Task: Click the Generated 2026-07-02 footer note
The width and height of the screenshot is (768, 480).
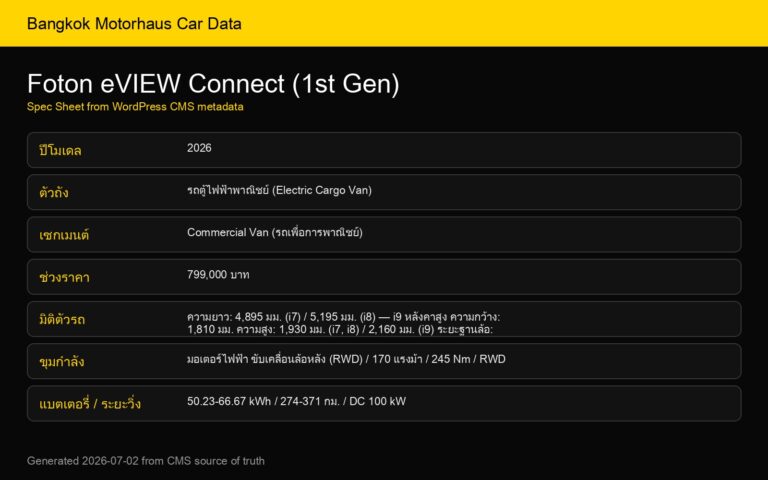Action: 145,461
